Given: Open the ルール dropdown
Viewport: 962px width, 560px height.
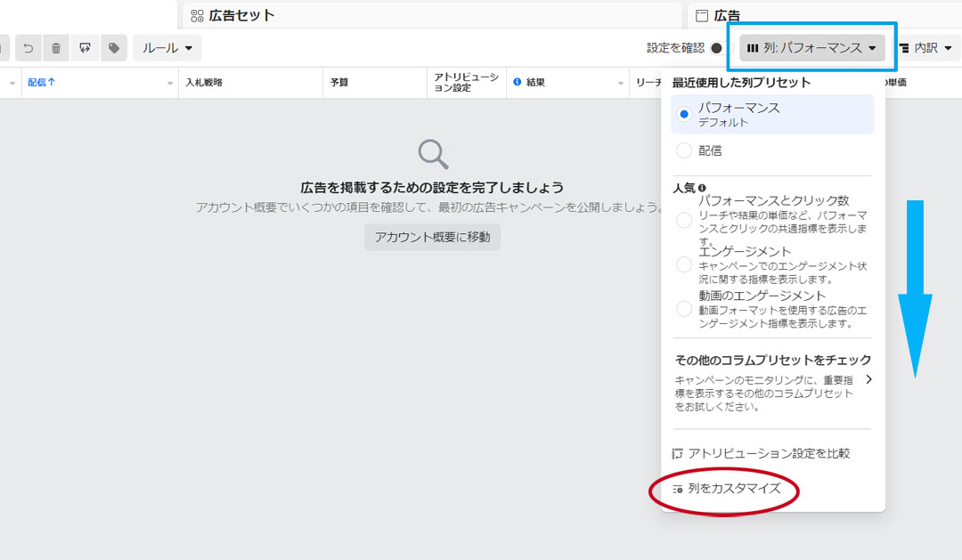Looking at the screenshot, I should 167,48.
